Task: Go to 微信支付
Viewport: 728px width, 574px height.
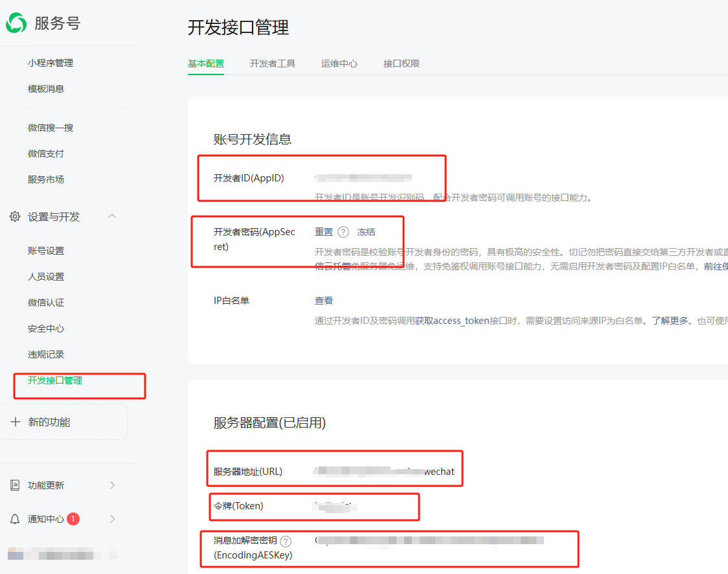Action: tap(45, 154)
